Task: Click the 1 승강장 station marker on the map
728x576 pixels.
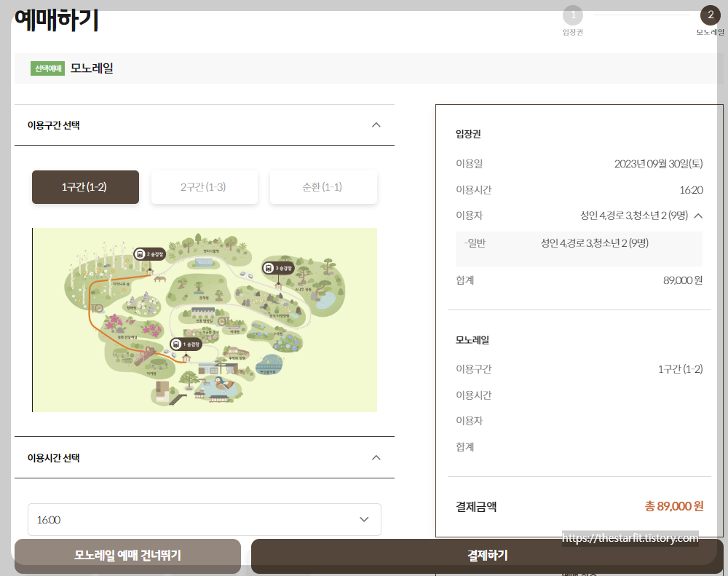Action: click(x=186, y=344)
